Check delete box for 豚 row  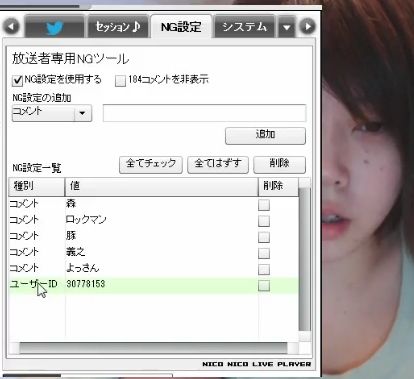(x=264, y=237)
